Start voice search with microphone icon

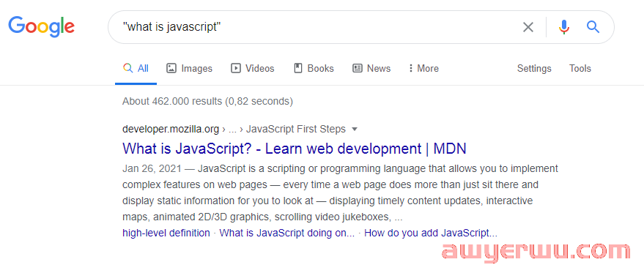pos(564,27)
